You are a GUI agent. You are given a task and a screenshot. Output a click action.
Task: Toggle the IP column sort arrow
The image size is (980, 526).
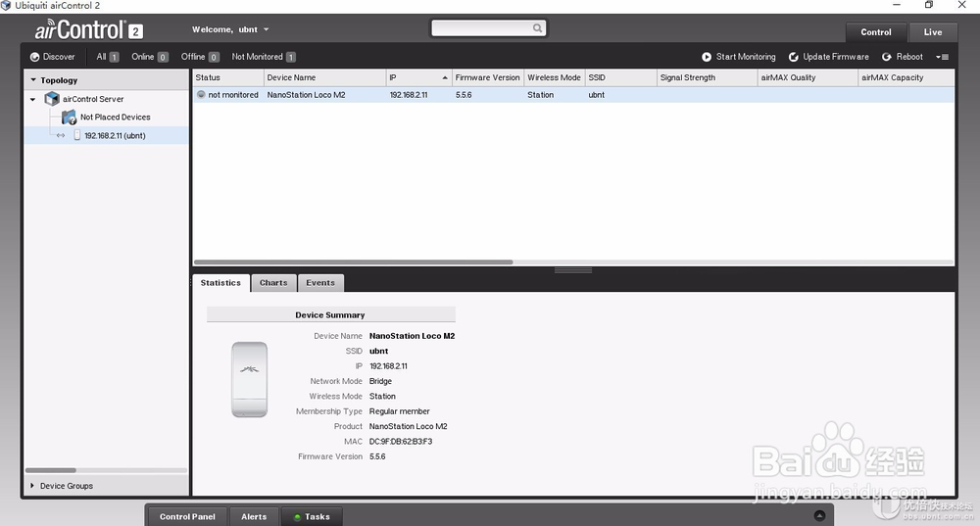445,77
